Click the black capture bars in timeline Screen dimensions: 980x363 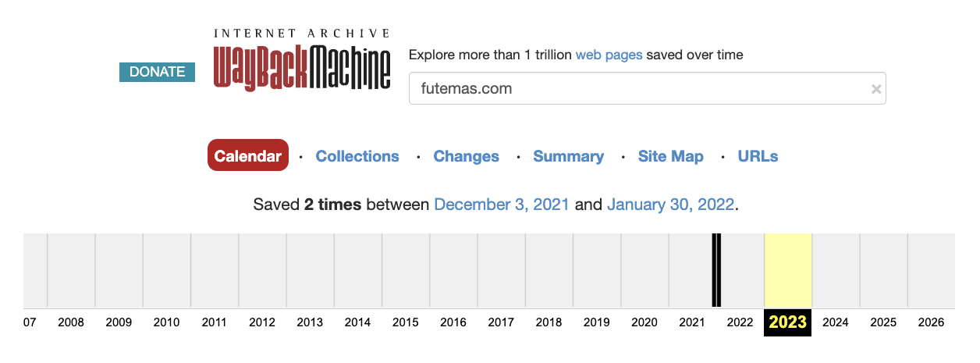[716, 270]
